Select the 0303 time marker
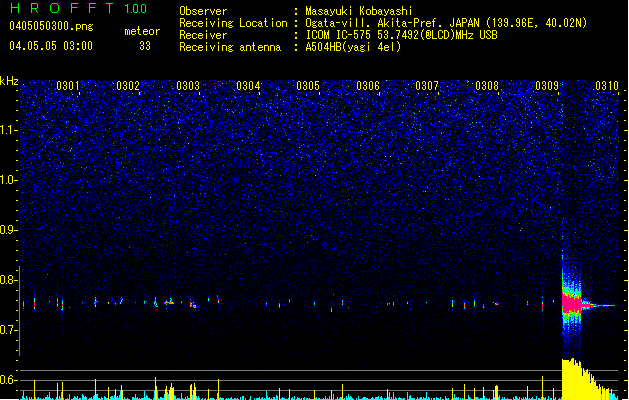The height and width of the screenshot is (400, 629). pyautogui.click(x=188, y=86)
